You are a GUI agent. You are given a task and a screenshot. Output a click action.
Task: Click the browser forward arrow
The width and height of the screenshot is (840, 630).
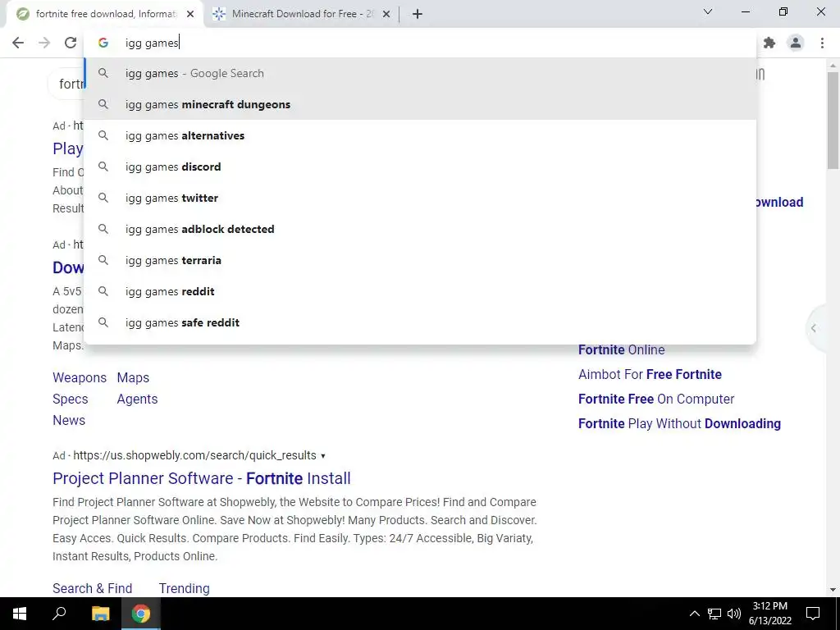click(x=44, y=43)
